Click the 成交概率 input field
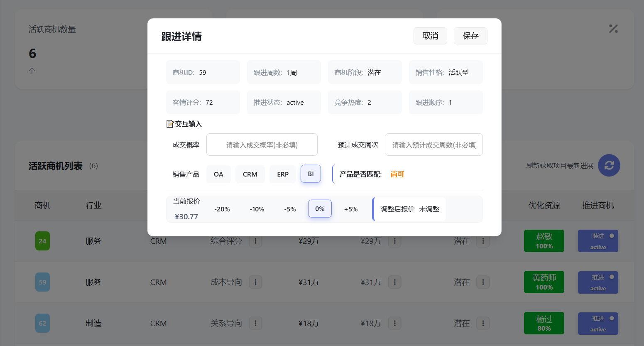The image size is (644, 346). [x=262, y=145]
